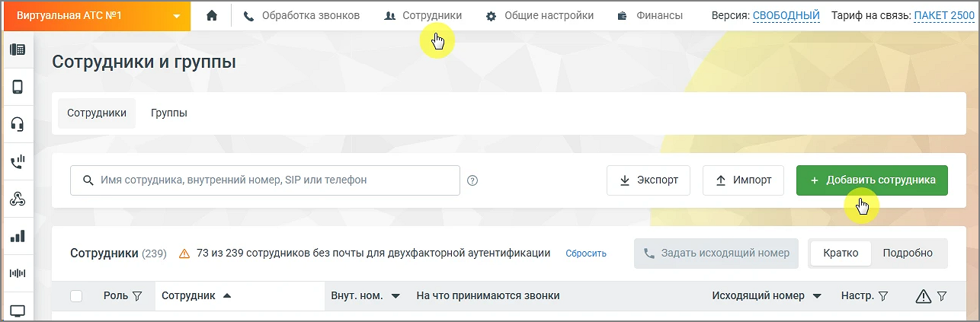Filter the warning column with funnel icon
The width and height of the screenshot is (980, 322).
tap(941, 296)
